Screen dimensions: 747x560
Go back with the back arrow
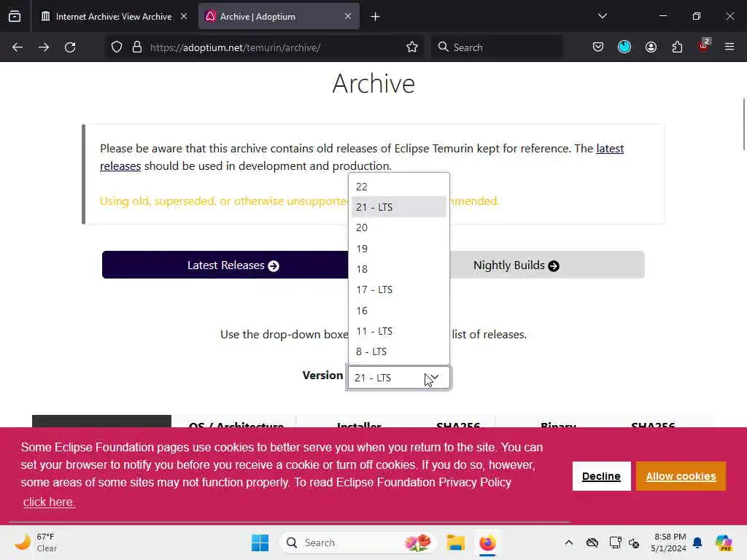pos(18,47)
